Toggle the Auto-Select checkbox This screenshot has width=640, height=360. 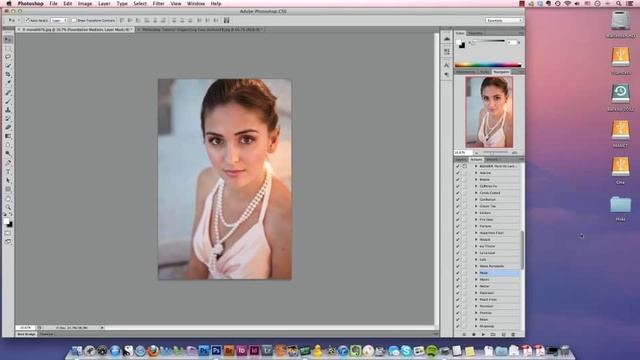pyautogui.click(x=28, y=20)
